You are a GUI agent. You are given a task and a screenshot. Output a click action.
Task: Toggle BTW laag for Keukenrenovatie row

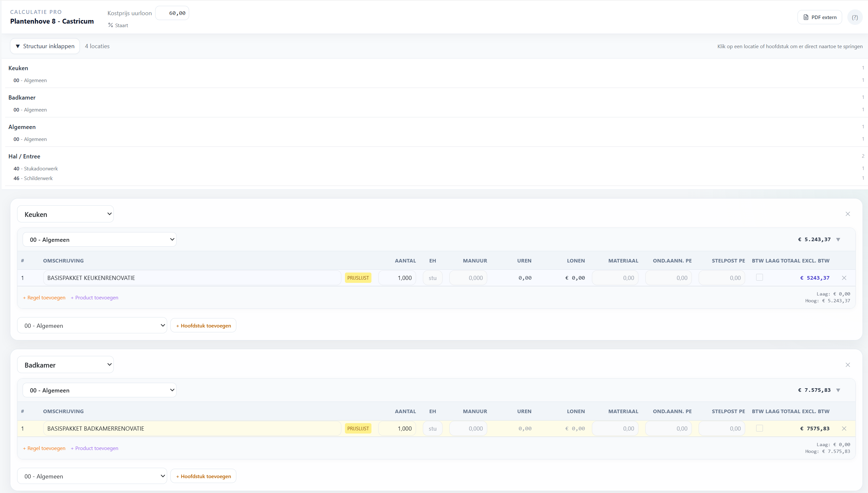tap(759, 277)
